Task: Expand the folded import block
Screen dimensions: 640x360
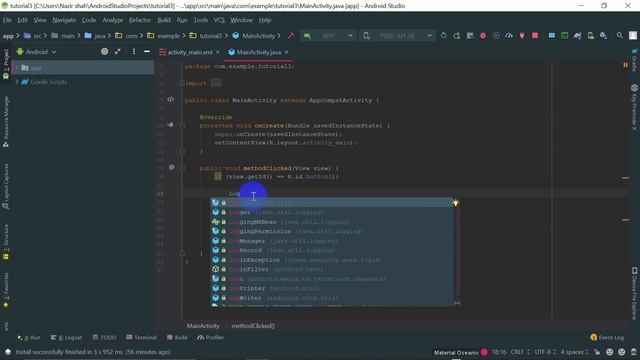Action: coord(182,83)
